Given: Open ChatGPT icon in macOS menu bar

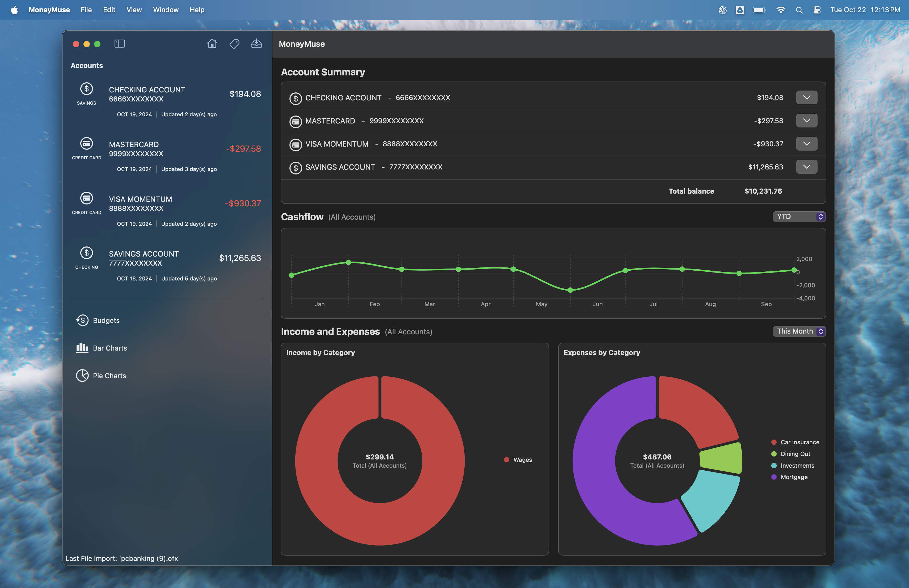Looking at the screenshot, I should 722,10.
